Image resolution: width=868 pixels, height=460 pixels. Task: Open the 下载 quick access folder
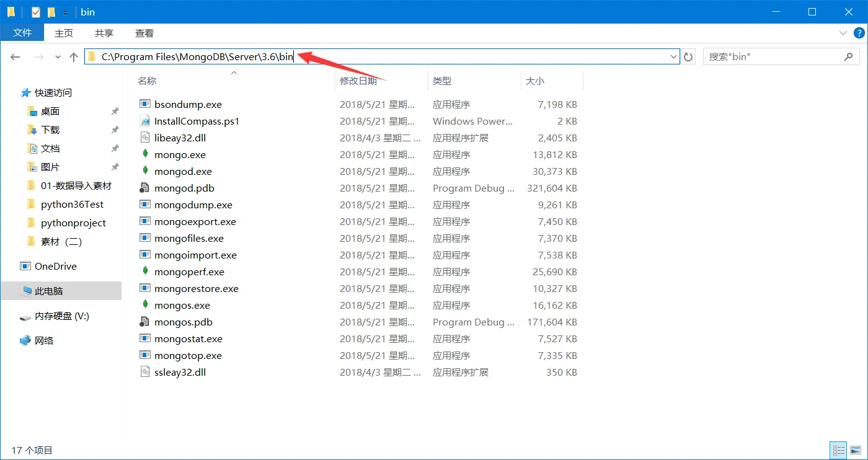click(50, 130)
